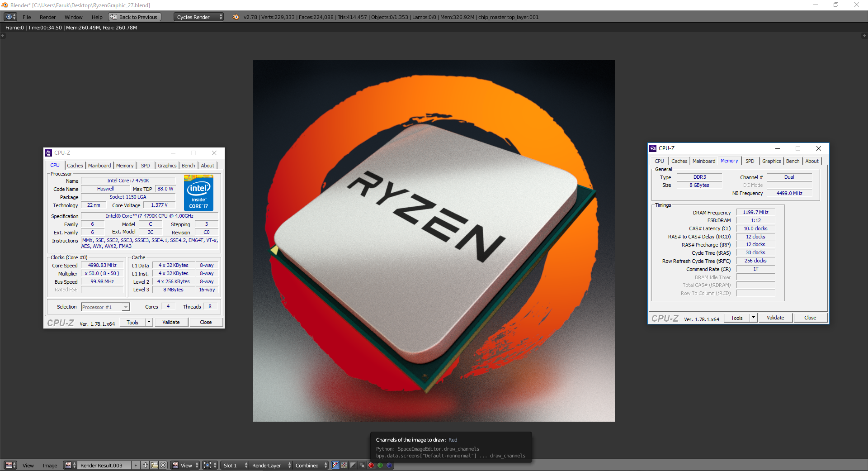The image size is (868, 471).
Task: Click the Blender logo icon in the header
Action: (236, 17)
